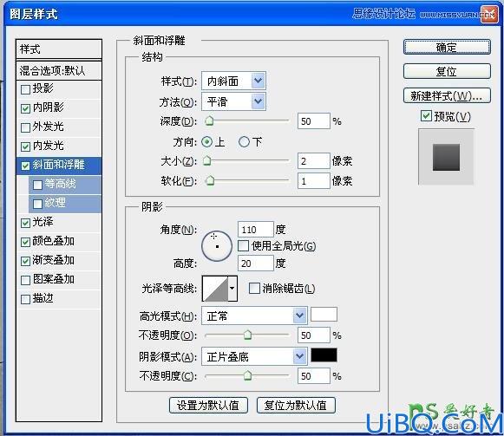The height and width of the screenshot is (436, 504).
Task: Toggle the 预览 preview checkbox
Action: point(426,116)
